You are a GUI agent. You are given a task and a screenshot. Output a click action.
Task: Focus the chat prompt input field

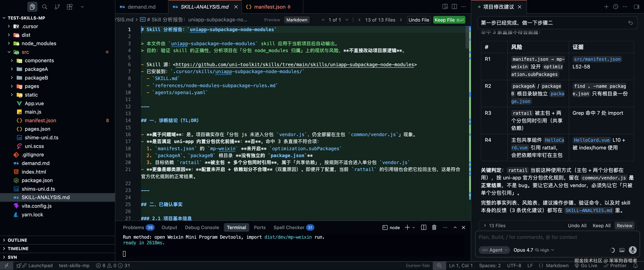point(550,237)
